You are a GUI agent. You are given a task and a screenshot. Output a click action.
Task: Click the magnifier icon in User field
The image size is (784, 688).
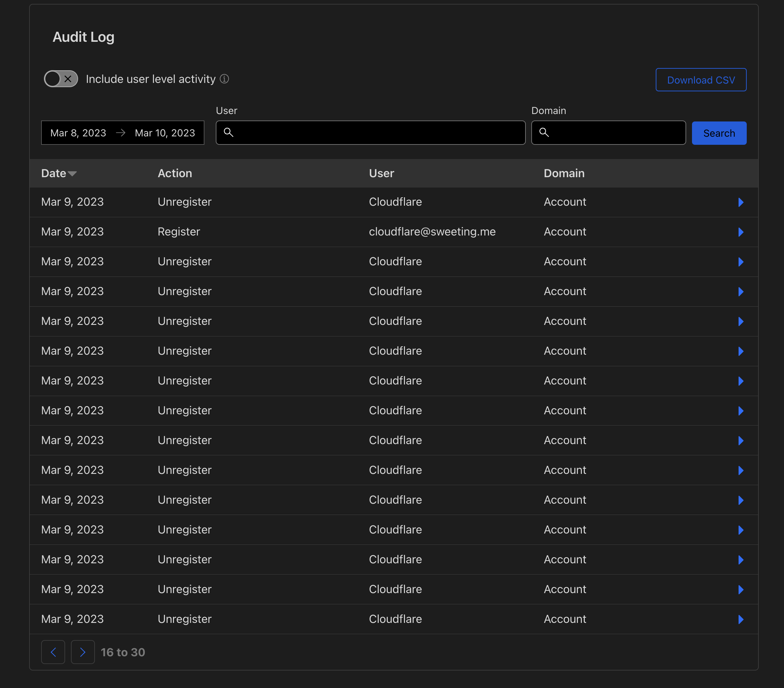coord(229,133)
